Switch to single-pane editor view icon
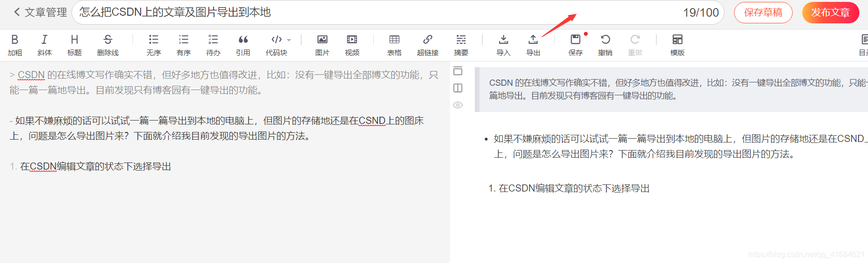Viewport: 868px width, 263px height. (458, 71)
